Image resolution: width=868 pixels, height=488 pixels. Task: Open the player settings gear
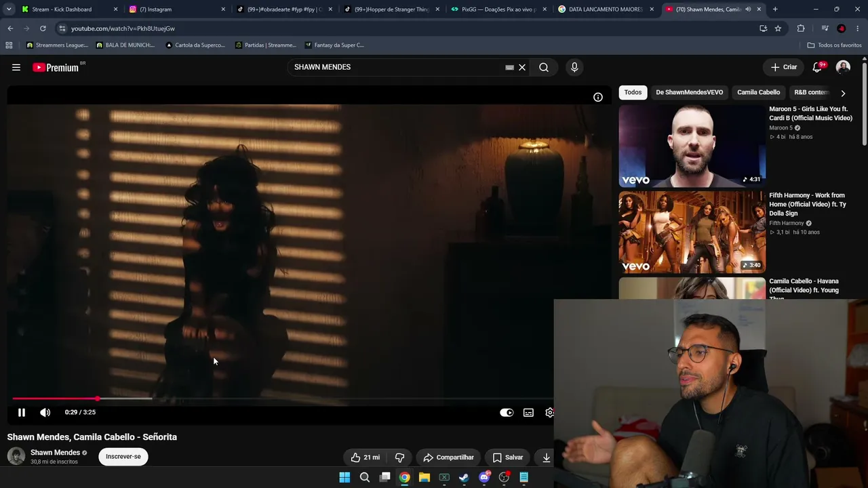point(549,412)
